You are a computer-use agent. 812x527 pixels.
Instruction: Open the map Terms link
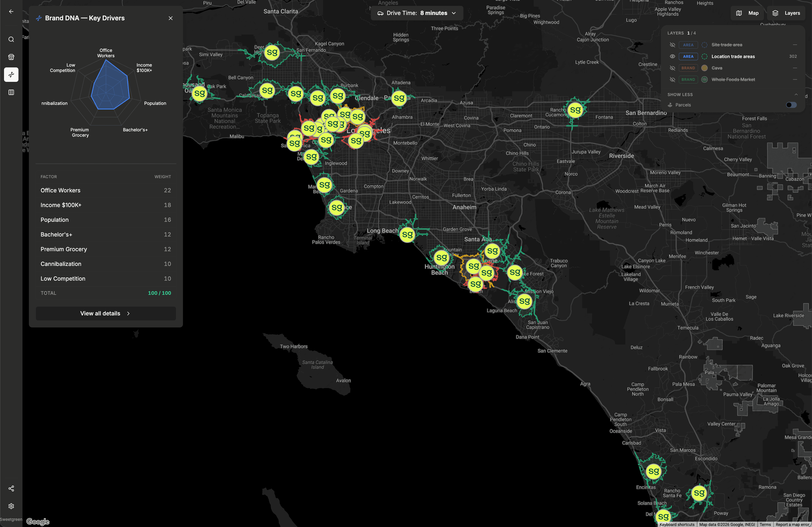point(765,524)
